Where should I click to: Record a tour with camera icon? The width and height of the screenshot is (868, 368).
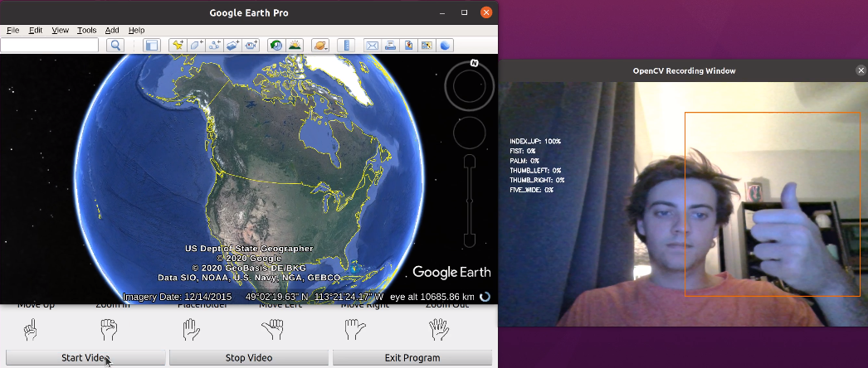click(252, 46)
